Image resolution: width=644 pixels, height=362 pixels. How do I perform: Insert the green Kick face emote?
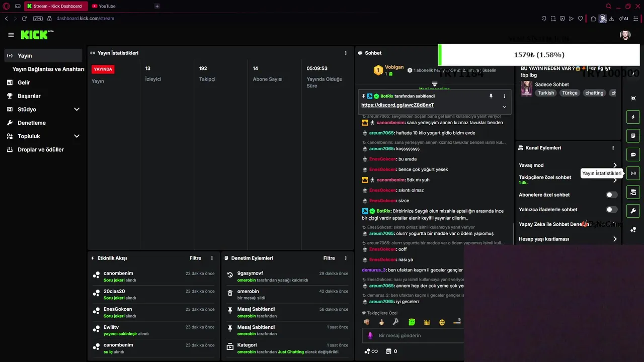click(412, 322)
